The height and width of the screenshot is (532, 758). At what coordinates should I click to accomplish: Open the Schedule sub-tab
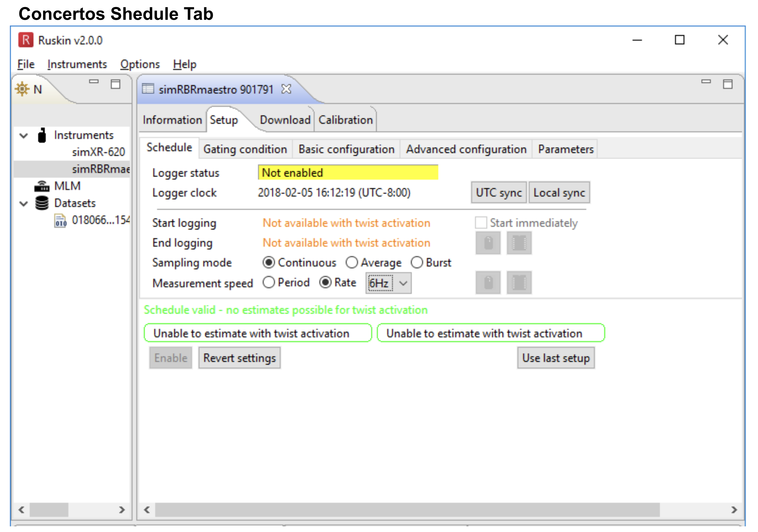point(169,147)
